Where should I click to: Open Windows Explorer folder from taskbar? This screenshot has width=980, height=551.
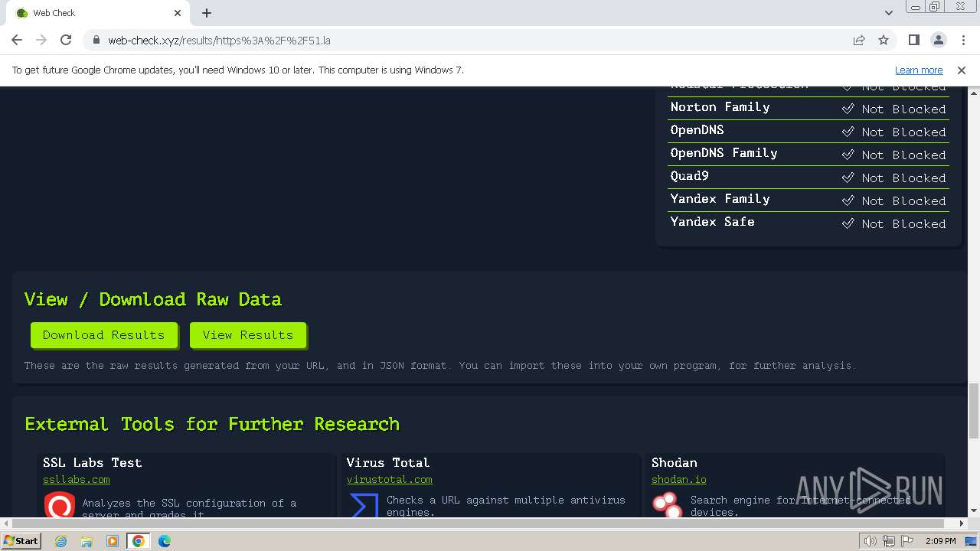click(x=87, y=541)
